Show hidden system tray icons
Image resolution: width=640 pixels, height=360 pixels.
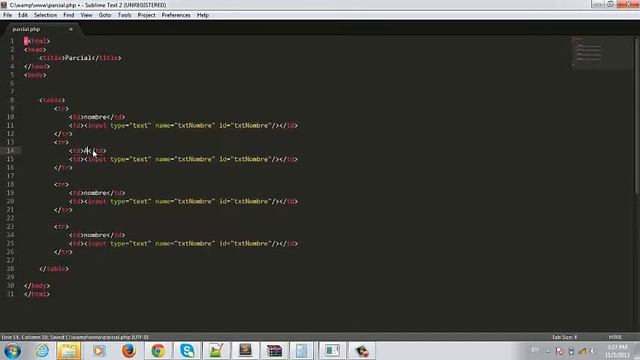548,351
